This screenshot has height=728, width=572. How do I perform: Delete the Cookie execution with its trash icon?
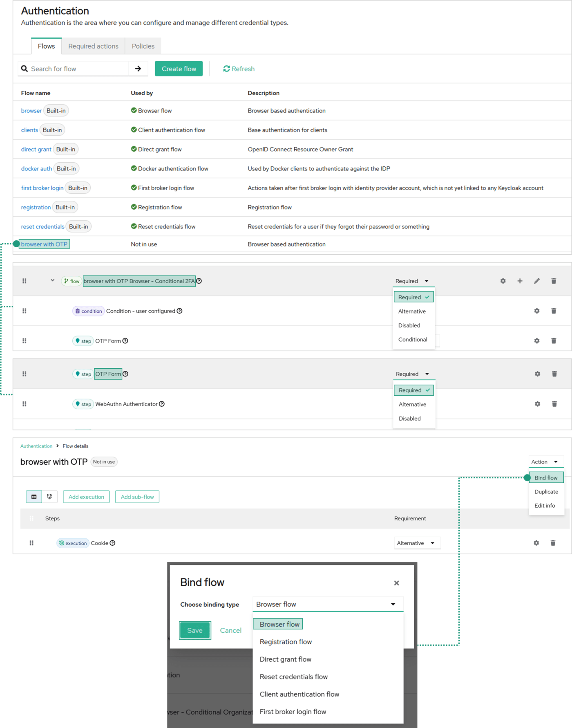click(x=553, y=543)
